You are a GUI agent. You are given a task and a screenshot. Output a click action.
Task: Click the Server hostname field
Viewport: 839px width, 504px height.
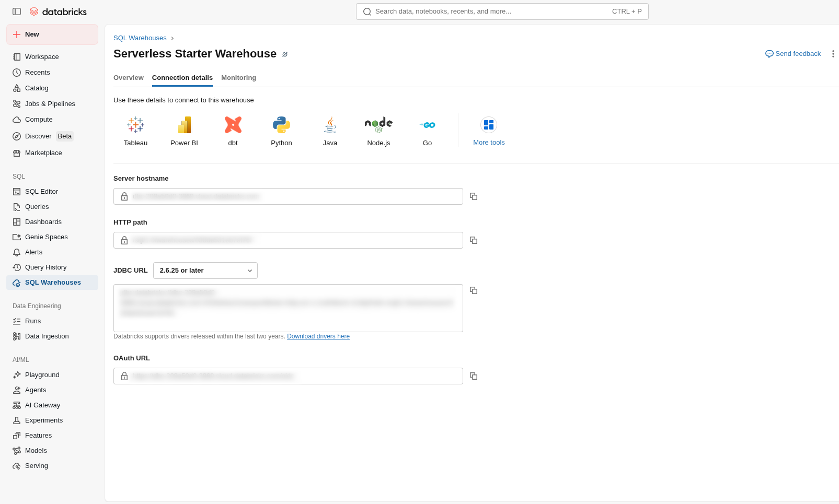(288, 196)
